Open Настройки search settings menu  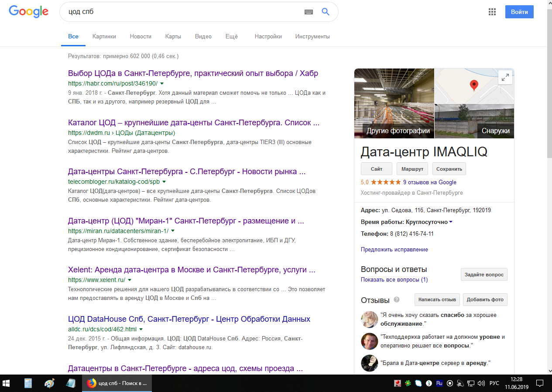pos(268,37)
